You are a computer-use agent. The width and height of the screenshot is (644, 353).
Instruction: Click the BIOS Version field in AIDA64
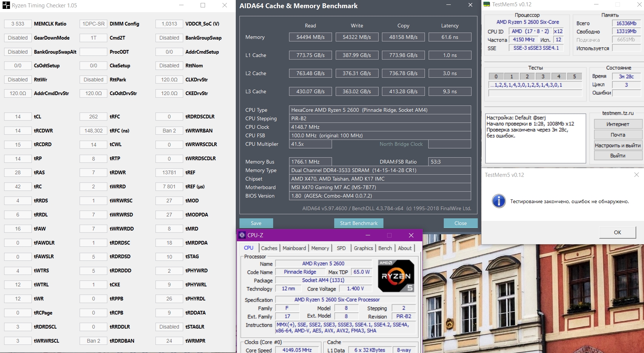(380, 196)
